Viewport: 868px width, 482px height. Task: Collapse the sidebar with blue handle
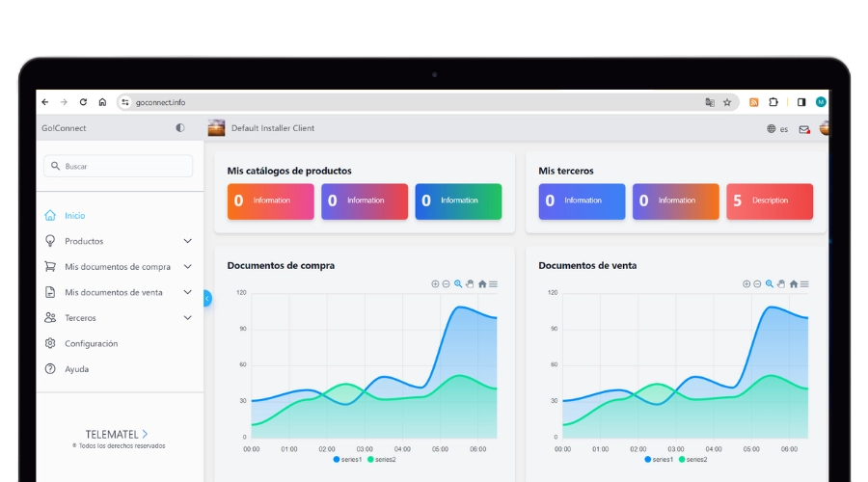[x=207, y=298]
